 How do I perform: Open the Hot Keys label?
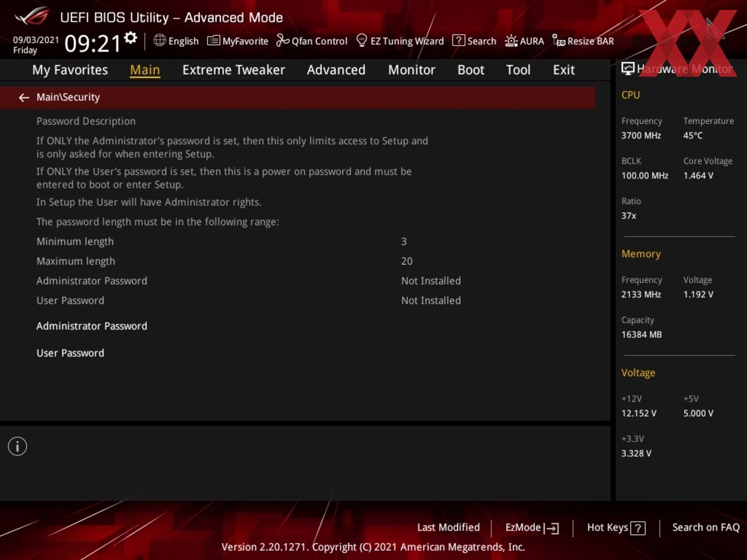click(607, 527)
